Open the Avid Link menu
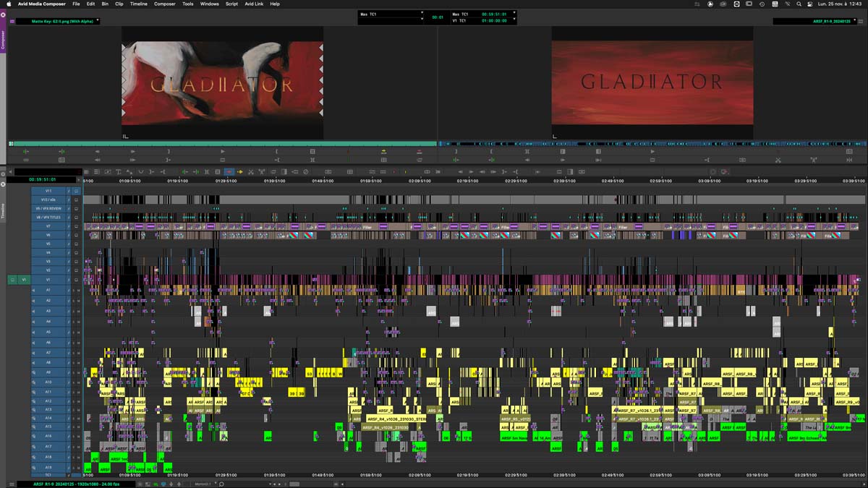Screen dimensions: 868x488 click(254, 4)
